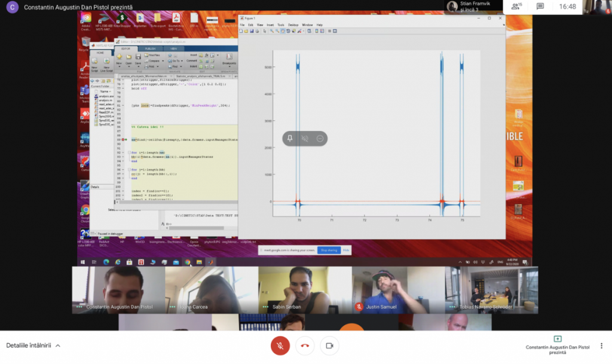This screenshot has height=364, width=612.
Task: Toggle the camera on or off
Action: [329, 345]
